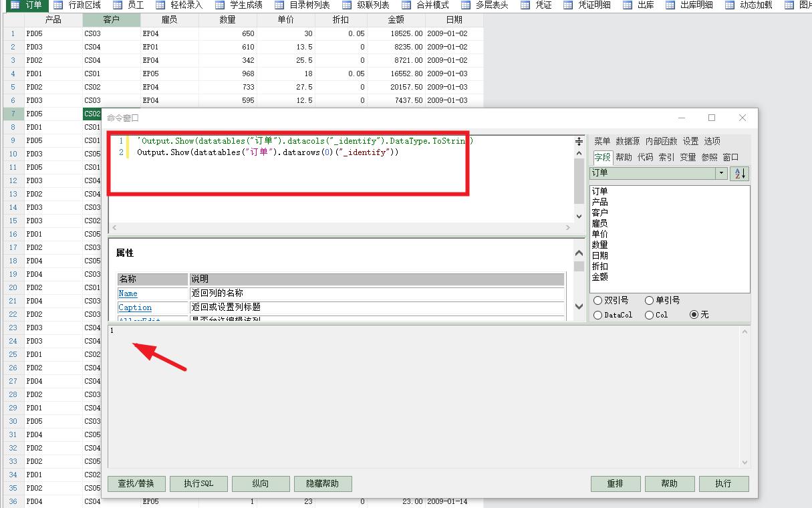Image resolution: width=812 pixels, height=508 pixels.
Task: Select the 单引号 radio option
Action: pos(649,301)
